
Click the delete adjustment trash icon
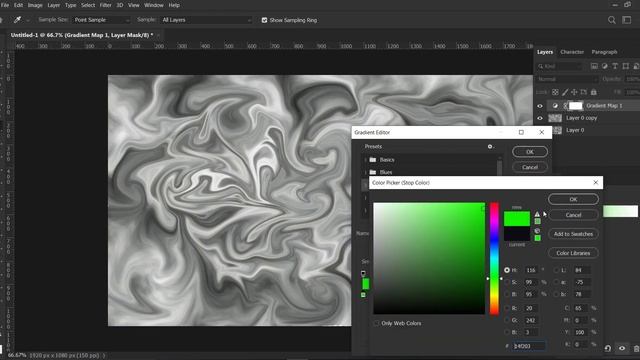[x=636, y=348]
